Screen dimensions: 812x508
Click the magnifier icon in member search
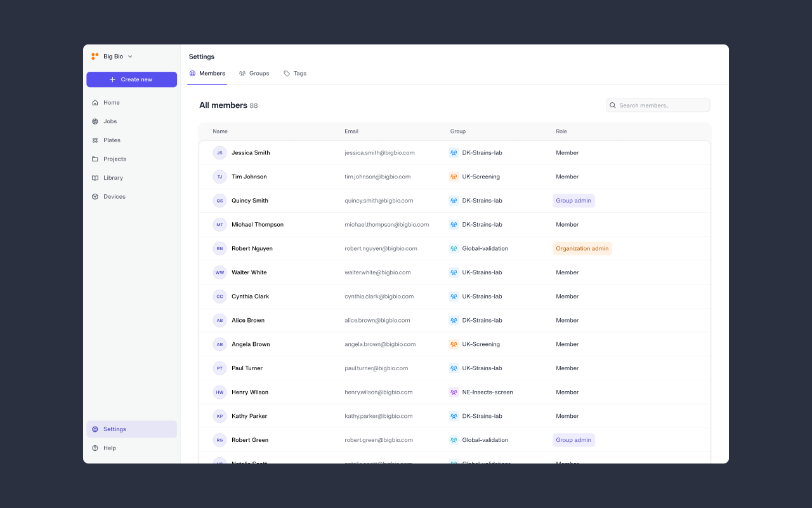click(x=612, y=105)
